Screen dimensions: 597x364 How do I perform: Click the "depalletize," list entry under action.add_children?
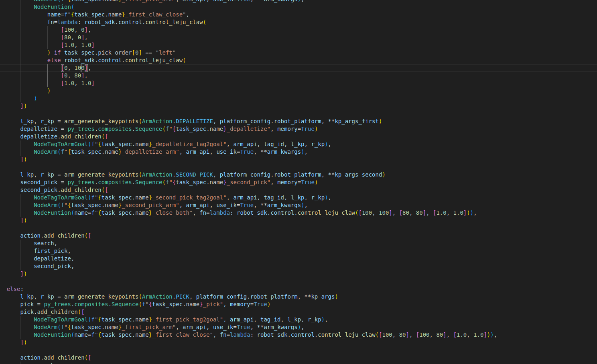pyautogui.click(x=53, y=258)
